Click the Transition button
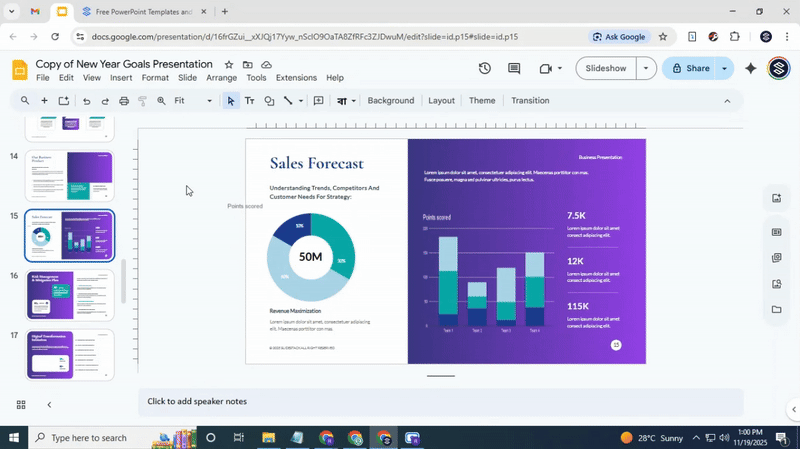 pos(530,101)
